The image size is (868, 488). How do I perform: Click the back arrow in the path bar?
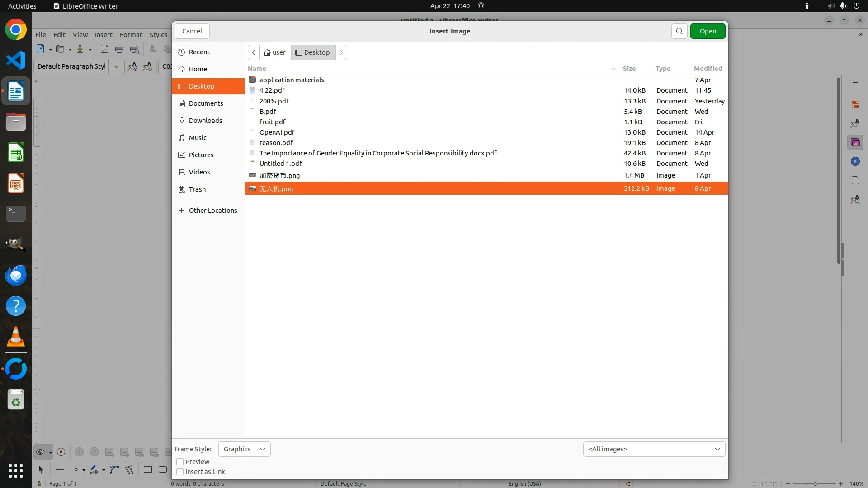click(254, 52)
